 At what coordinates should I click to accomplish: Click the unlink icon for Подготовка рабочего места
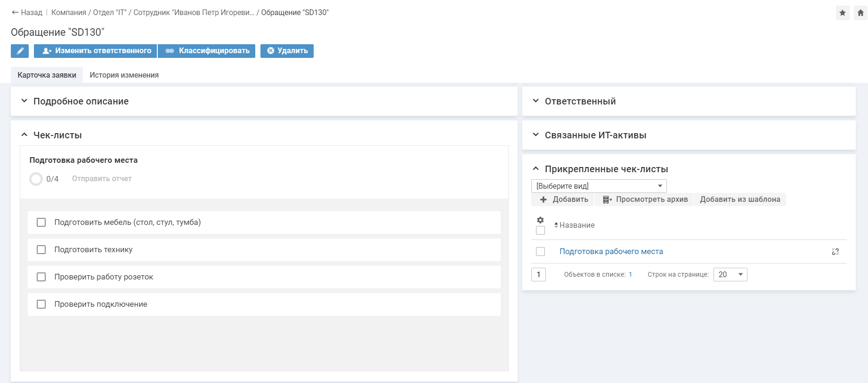(x=835, y=252)
